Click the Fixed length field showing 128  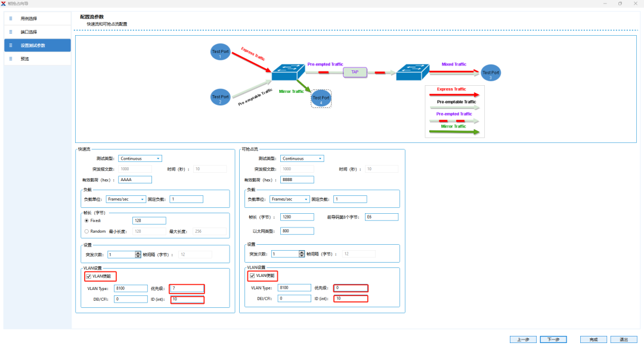click(149, 220)
